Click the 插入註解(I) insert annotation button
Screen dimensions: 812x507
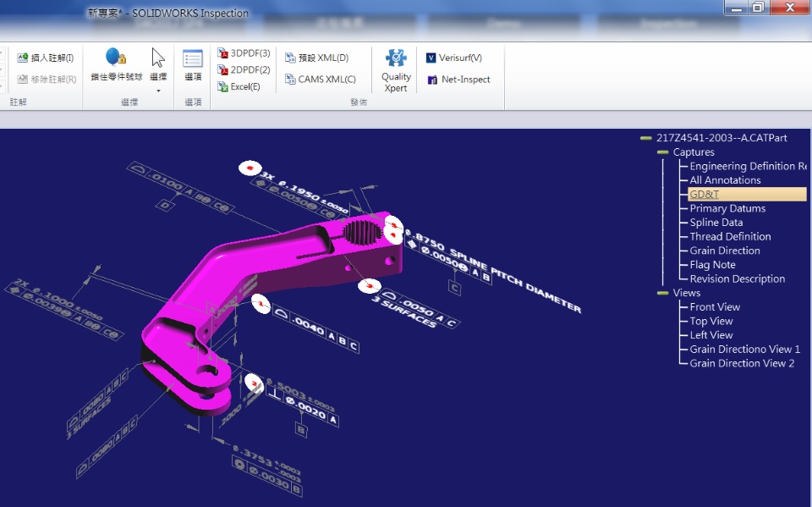pyautogui.click(x=46, y=58)
